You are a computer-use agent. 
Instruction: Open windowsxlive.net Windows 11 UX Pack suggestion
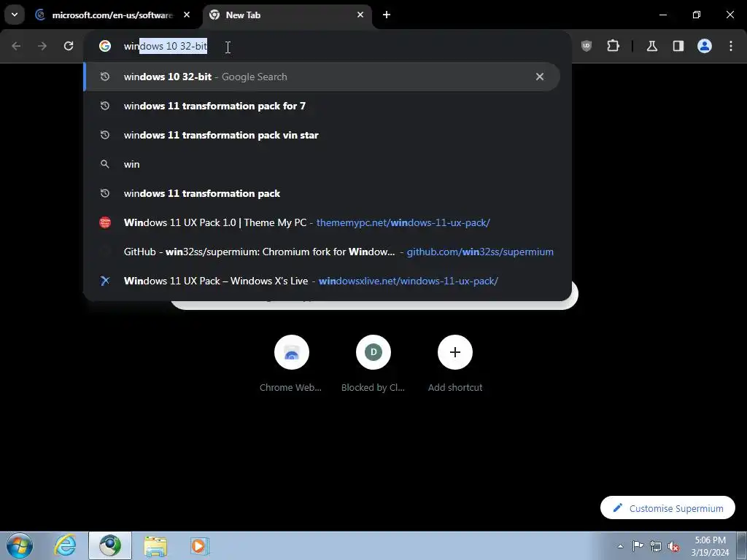click(322, 281)
